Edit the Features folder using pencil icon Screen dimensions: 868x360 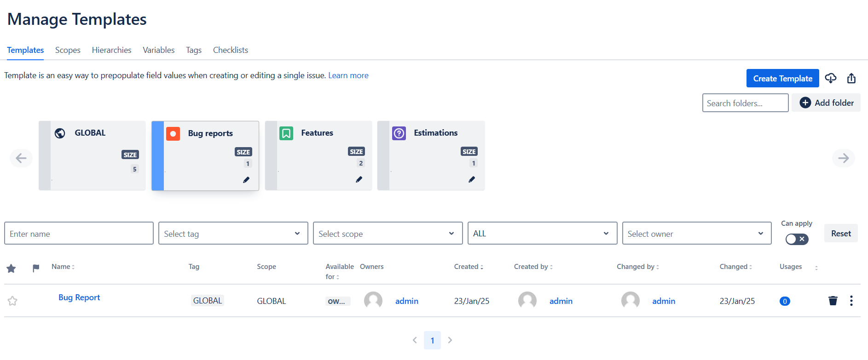tap(359, 179)
